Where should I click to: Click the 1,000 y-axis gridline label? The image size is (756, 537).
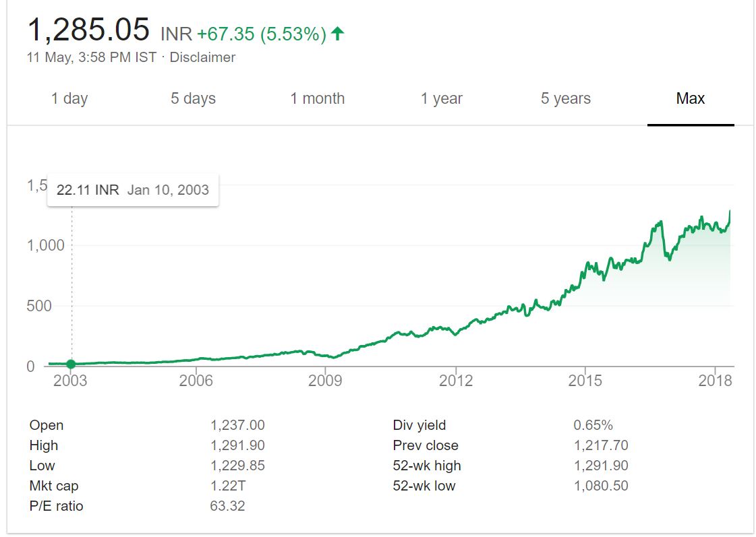point(46,245)
